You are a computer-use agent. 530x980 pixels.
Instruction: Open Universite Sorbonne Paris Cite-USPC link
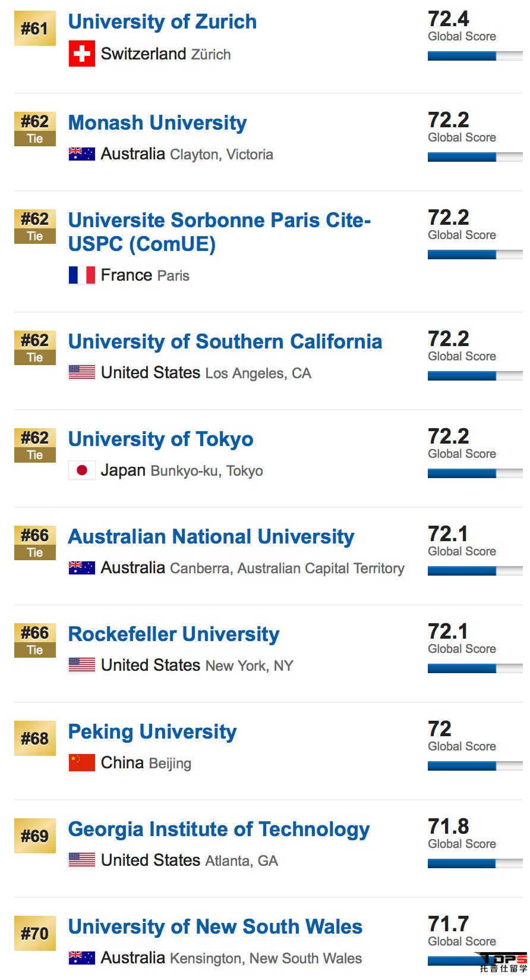(x=219, y=233)
